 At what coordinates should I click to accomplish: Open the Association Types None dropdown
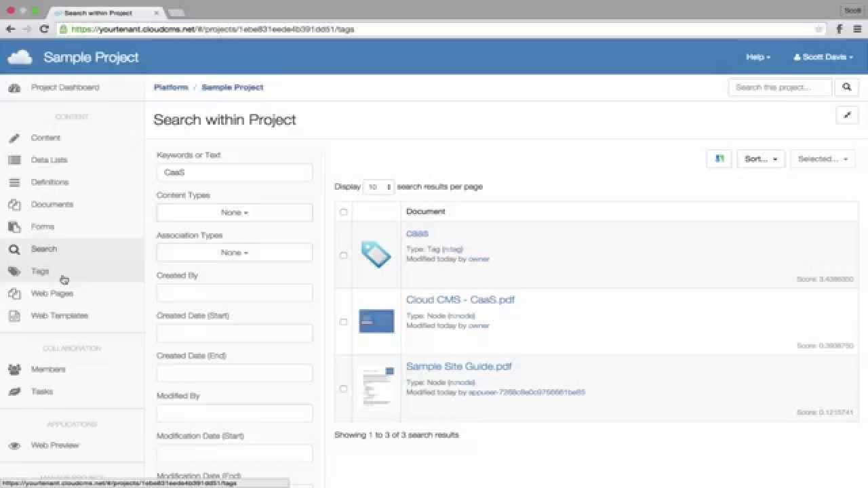pos(235,252)
